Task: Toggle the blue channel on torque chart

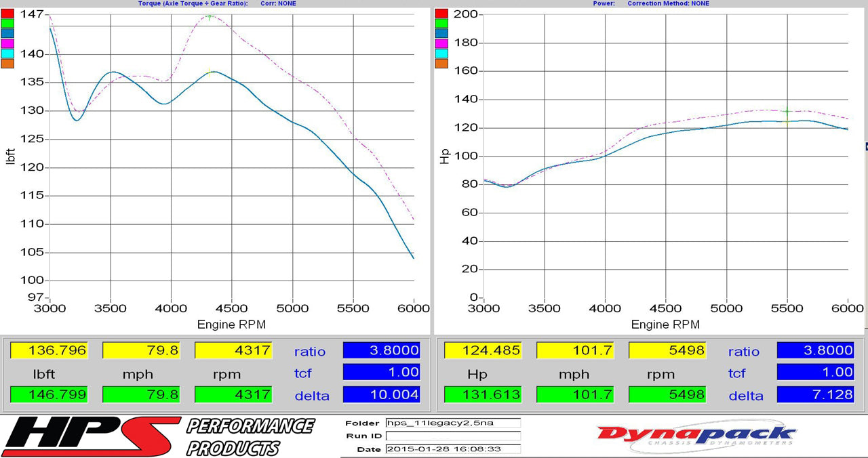Action: [7, 33]
